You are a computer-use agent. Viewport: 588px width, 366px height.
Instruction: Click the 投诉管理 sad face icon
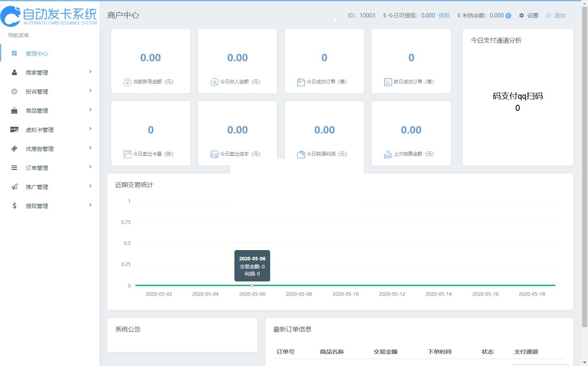[x=14, y=91]
